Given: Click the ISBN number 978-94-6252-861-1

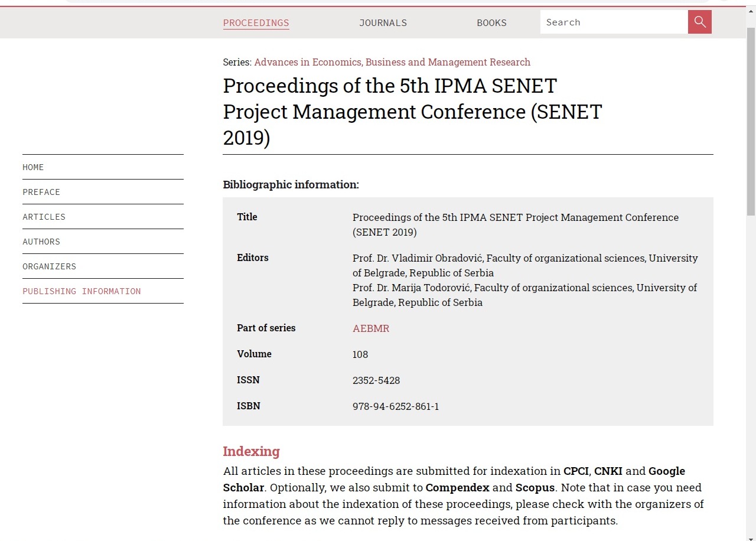Looking at the screenshot, I should pyautogui.click(x=395, y=406).
